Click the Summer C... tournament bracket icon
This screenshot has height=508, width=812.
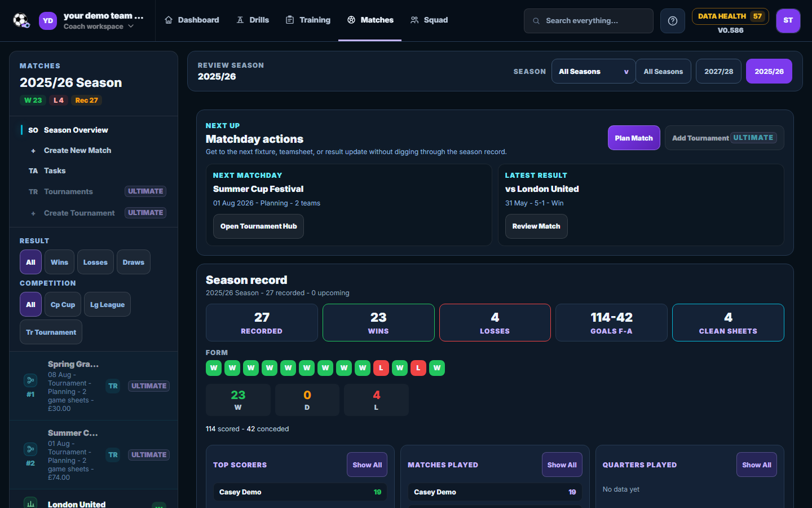30,449
